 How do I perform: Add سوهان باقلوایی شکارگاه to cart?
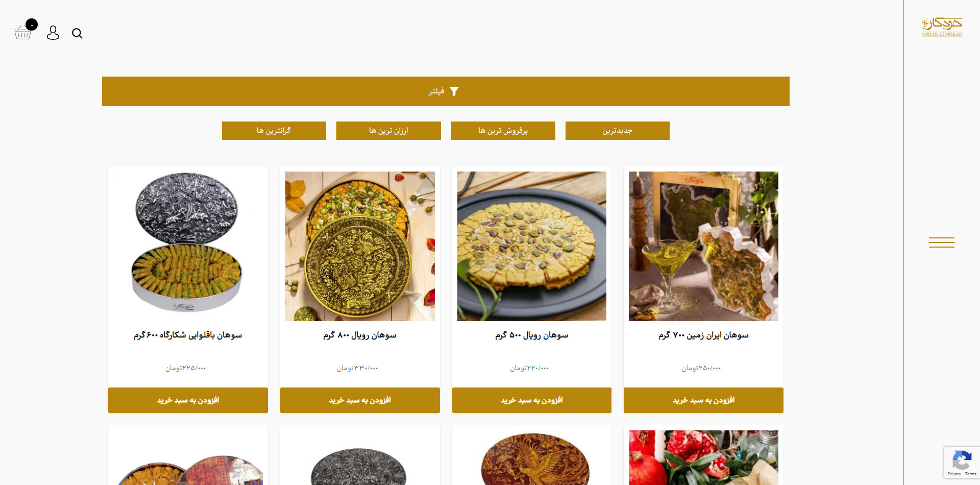pyautogui.click(x=188, y=400)
